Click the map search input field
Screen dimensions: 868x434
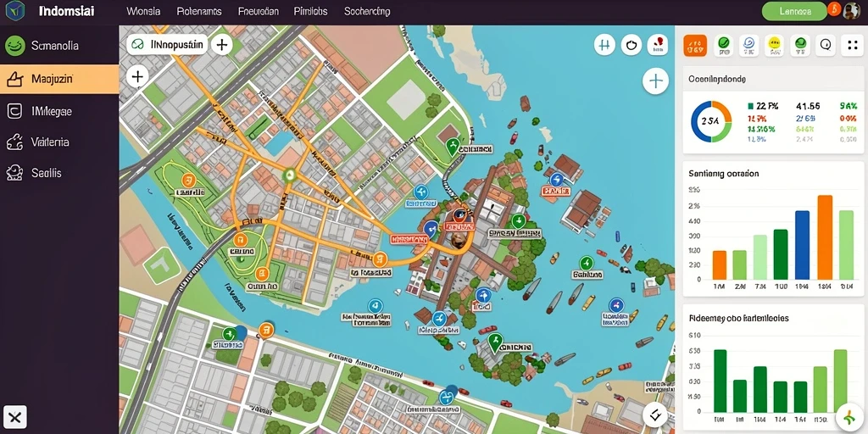point(167,45)
